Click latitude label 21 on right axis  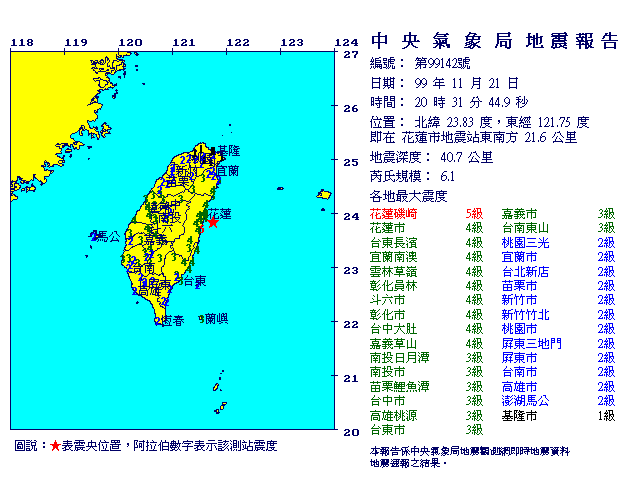pos(351,378)
